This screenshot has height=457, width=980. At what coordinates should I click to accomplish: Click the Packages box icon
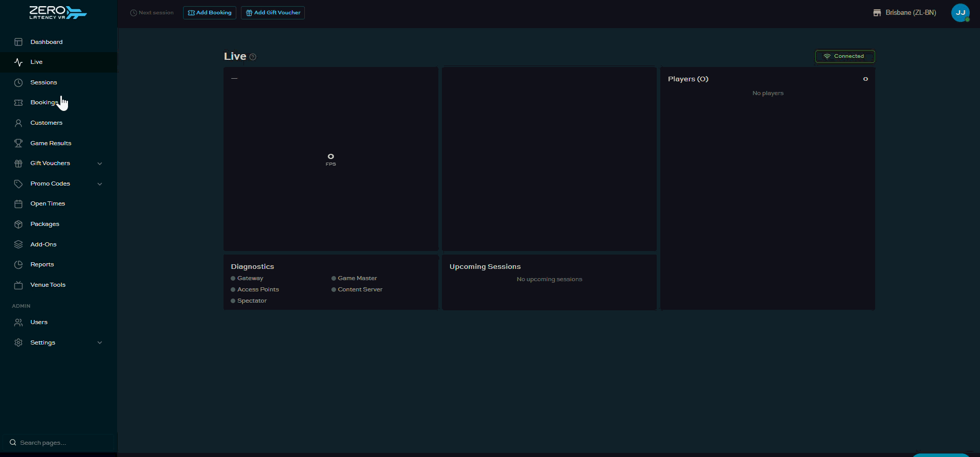(x=18, y=224)
